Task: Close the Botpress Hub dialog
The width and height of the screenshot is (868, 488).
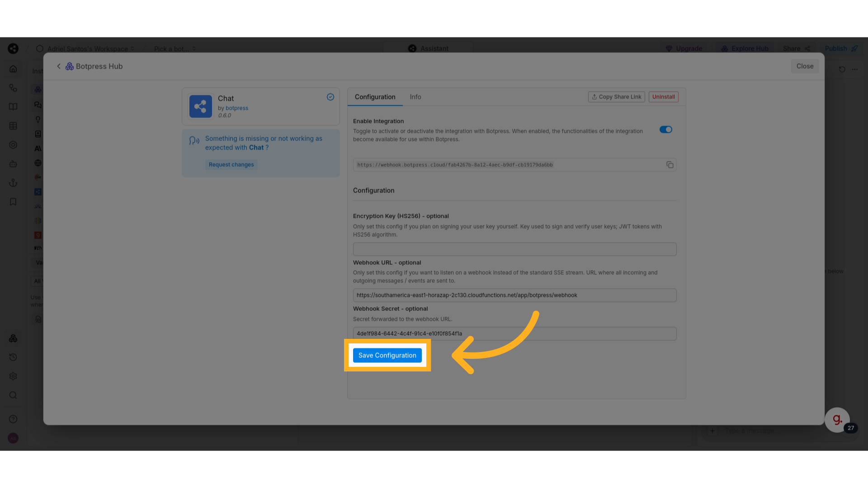Action: 805,66
